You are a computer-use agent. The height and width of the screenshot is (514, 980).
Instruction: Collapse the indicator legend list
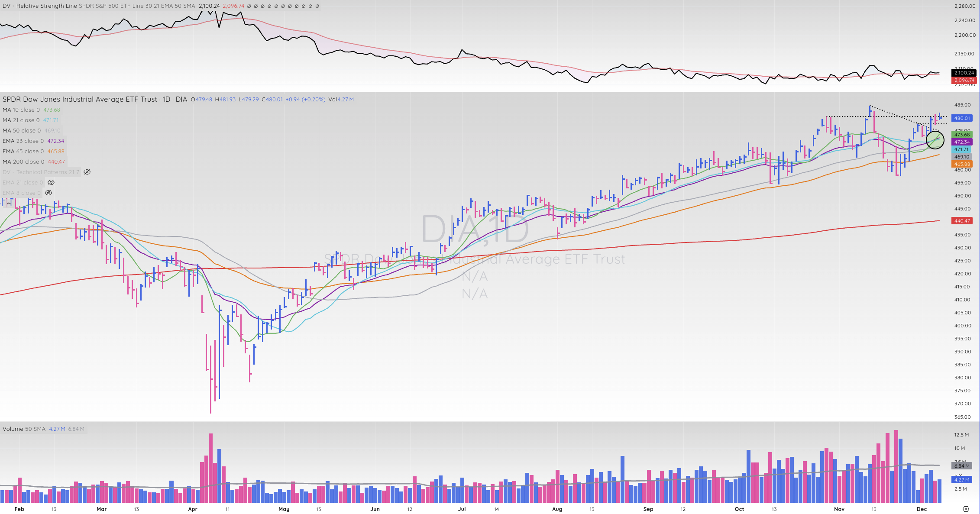pos(9,203)
